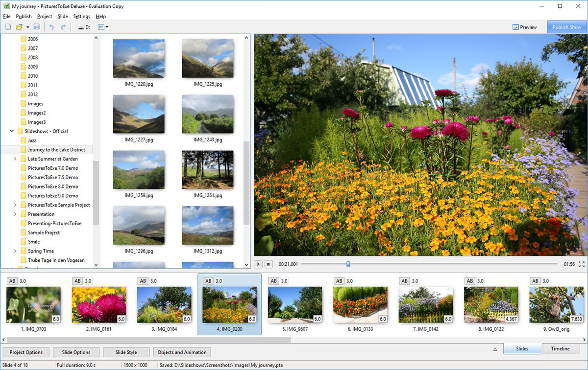Open the Settings menu
This screenshot has height=370, width=588.
(82, 16)
